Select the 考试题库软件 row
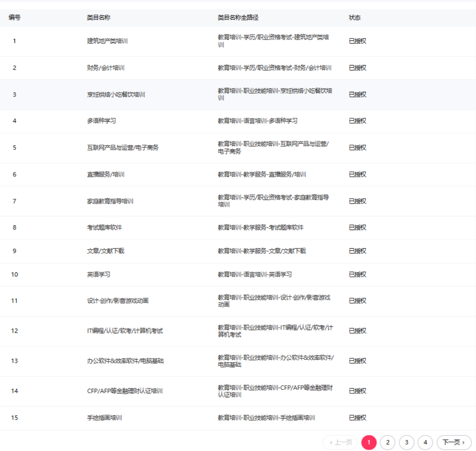Image resolution: width=476 pixels, height=451 pixels. 104,228
